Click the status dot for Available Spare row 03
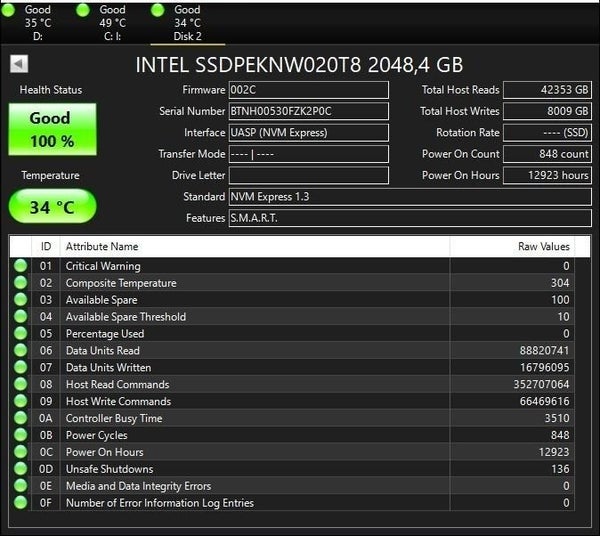600x536 pixels. (x=21, y=300)
